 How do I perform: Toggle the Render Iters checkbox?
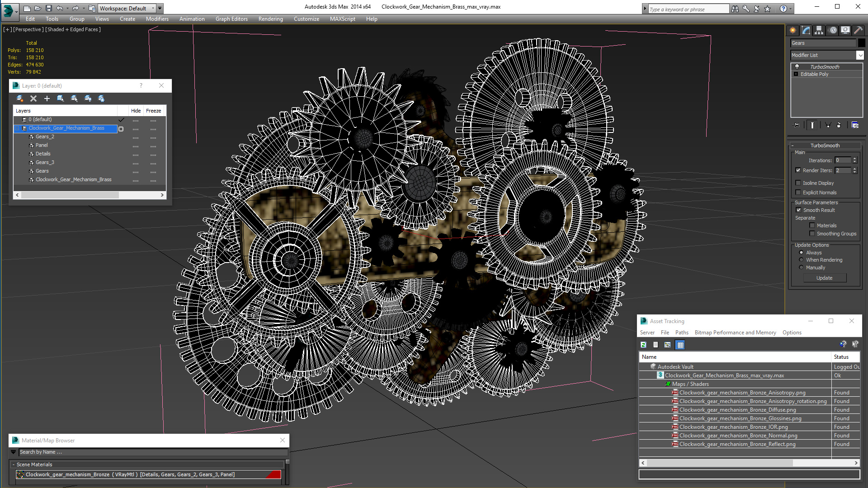(x=798, y=170)
